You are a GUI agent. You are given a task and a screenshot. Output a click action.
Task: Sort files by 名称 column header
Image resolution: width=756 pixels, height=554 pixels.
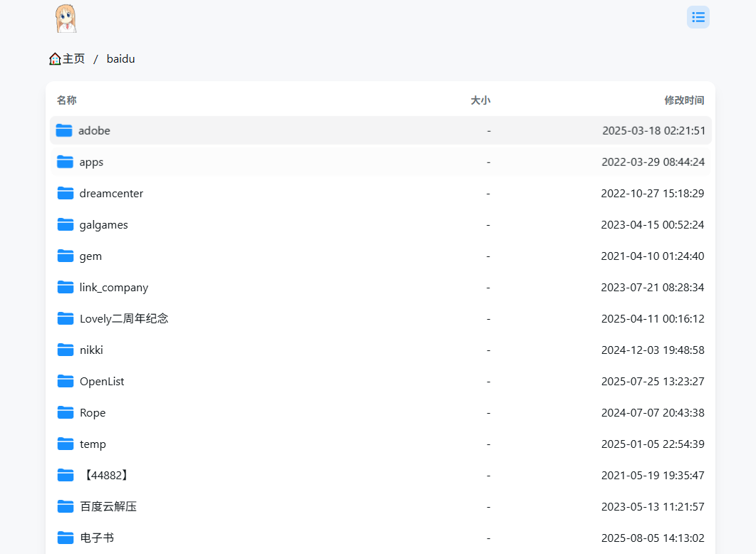coord(67,100)
